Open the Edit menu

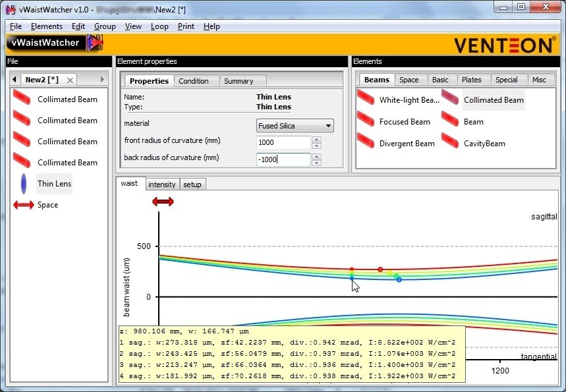tap(78, 26)
